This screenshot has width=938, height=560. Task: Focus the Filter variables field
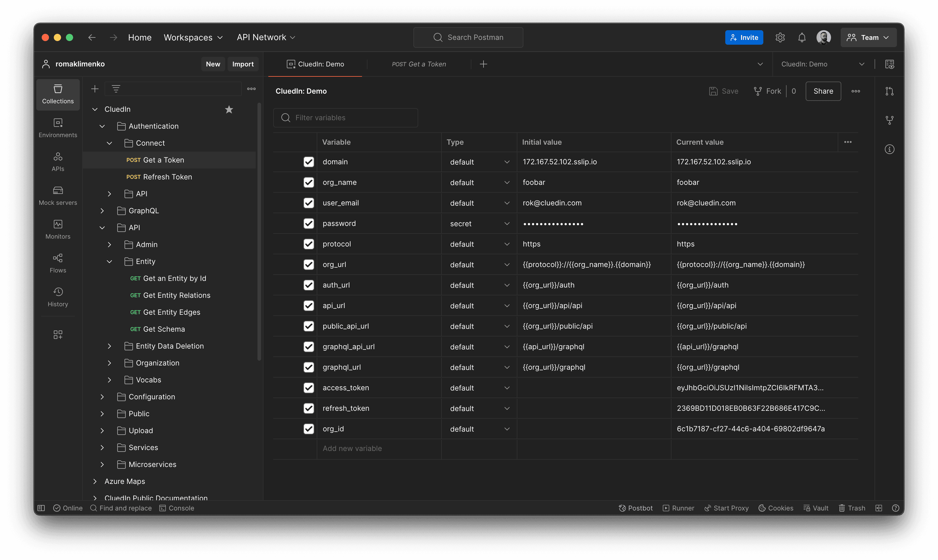(345, 118)
